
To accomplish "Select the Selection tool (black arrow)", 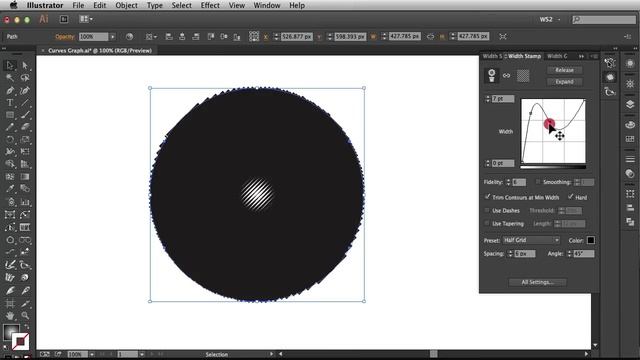I will 10,65.
